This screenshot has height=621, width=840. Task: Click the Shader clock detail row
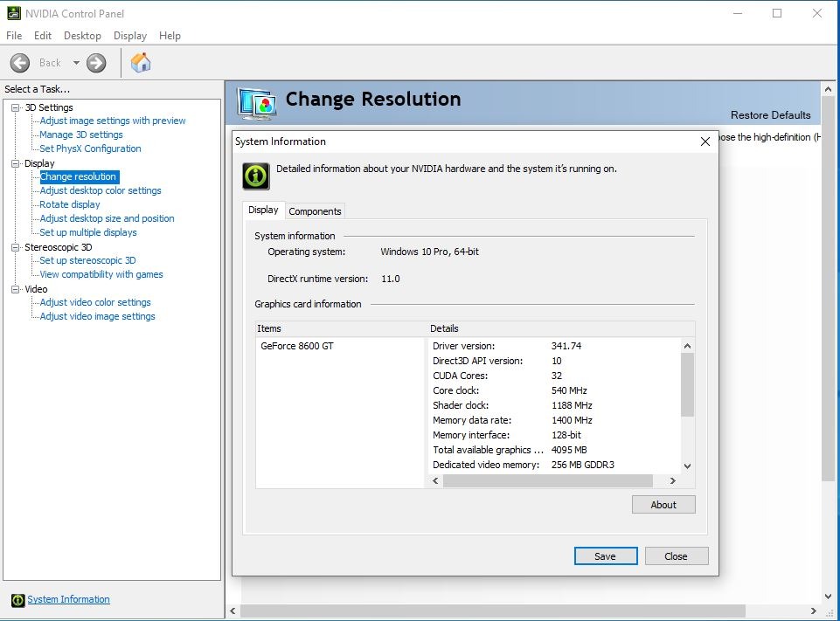554,406
